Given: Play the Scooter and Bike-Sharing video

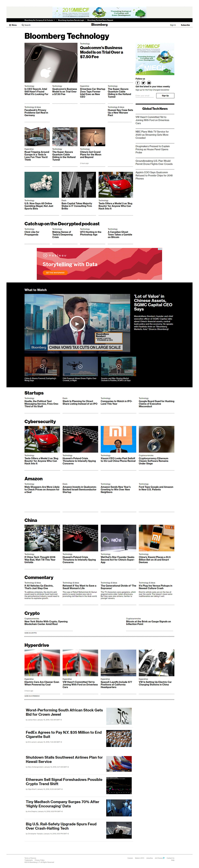Looking at the screenshot, I should tap(119, 366).
